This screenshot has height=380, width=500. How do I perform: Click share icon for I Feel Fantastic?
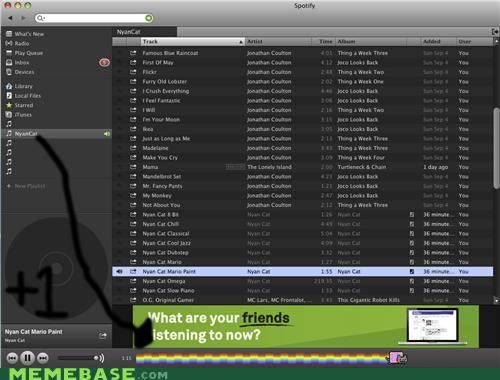133,100
